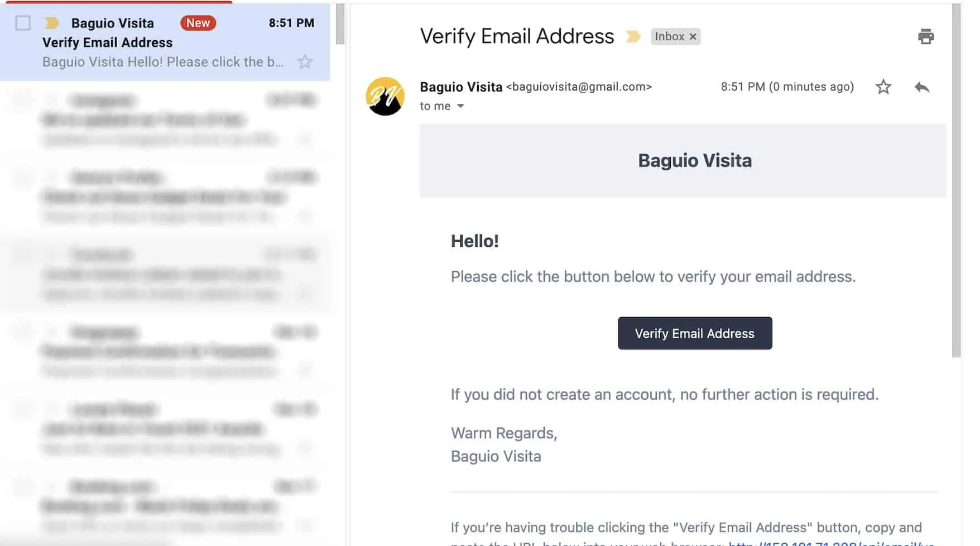Star the open message beside the timestamp
Image resolution: width=980 pixels, height=546 pixels.
click(x=883, y=87)
